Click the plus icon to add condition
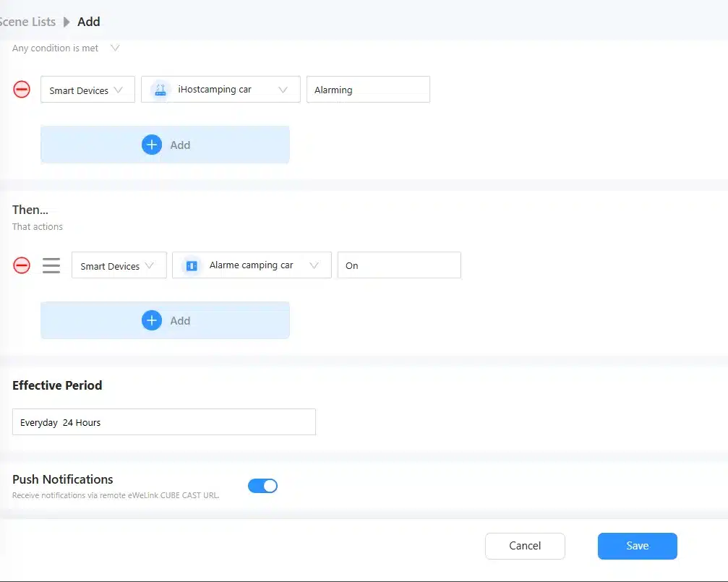Image resolution: width=728 pixels, height=582 pixels. [x=151, y=145]
